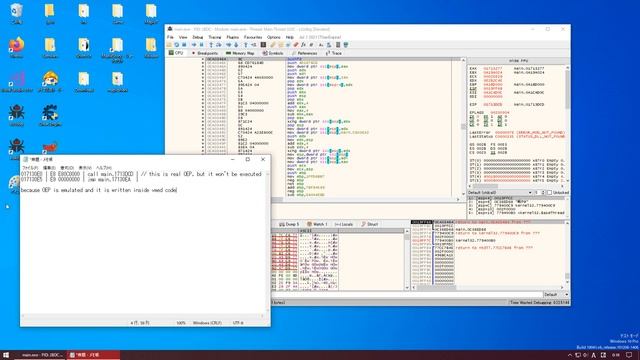Click the Execute Till Return toolbar icon
Viewport: 640px width, 360px height.
pos(246,45)
